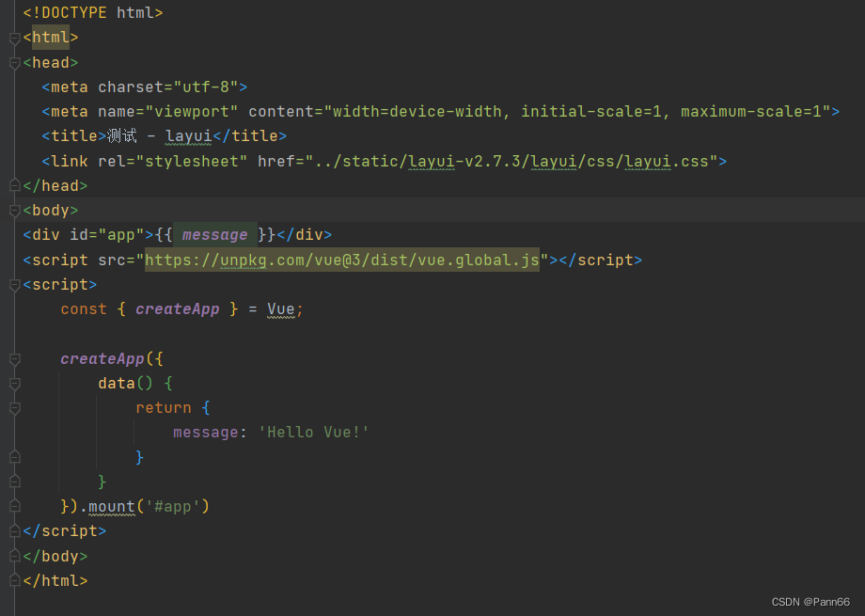Select the highlighted message variable
This screenshot has height=616, width=865.
[214, 234]
